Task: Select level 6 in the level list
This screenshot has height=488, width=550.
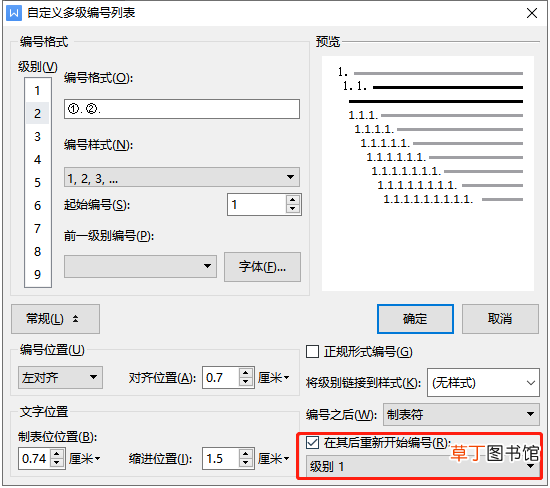Action: click(x=37, y=206)
